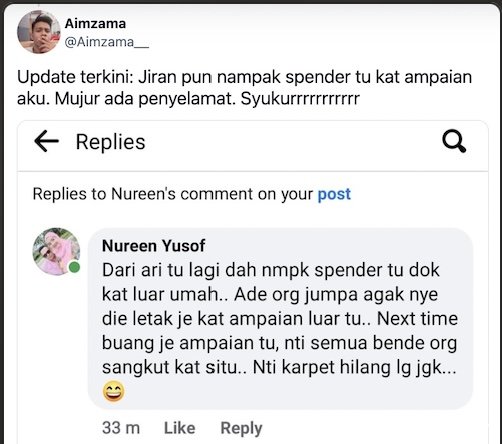Click the word 'Syukurrrrrrrrrr' in the tweet
502x444 pixels.
[x=300, y=99]
